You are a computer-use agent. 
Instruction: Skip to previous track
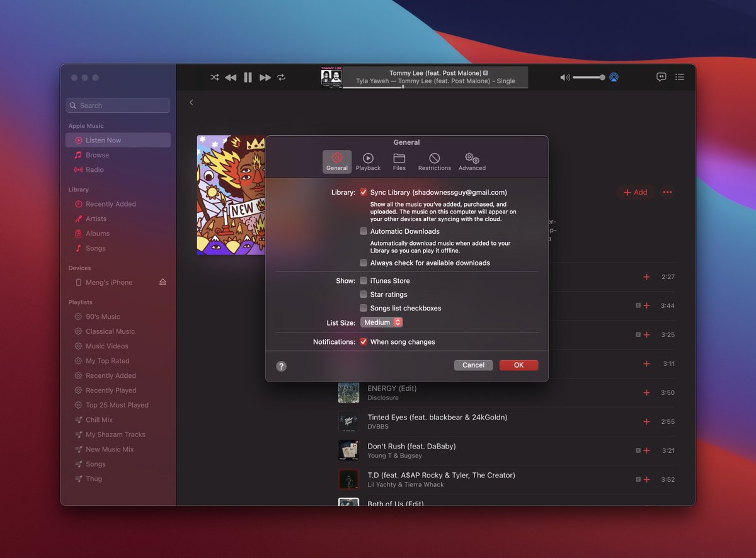(231, 77)
